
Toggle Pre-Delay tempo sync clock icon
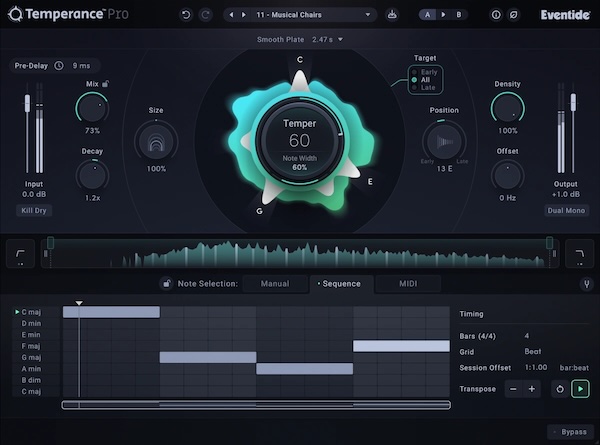(x=59, y=66)
